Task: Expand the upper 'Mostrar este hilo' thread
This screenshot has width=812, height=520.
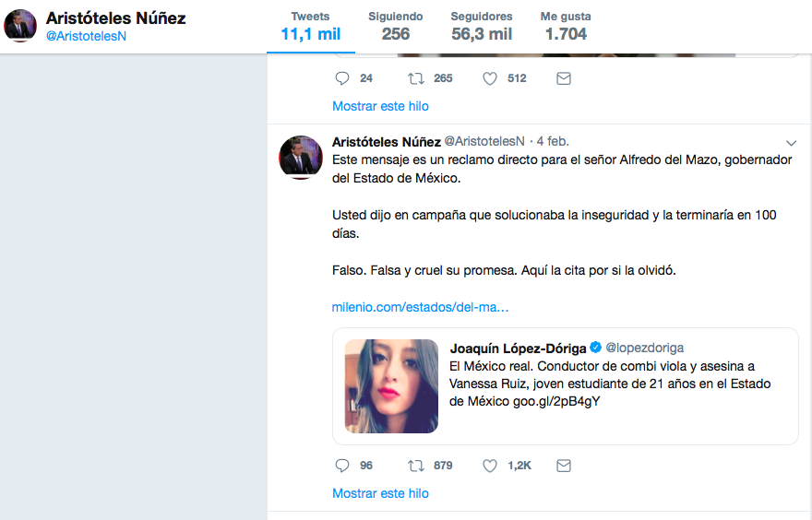Action: [x=380, y=106]
